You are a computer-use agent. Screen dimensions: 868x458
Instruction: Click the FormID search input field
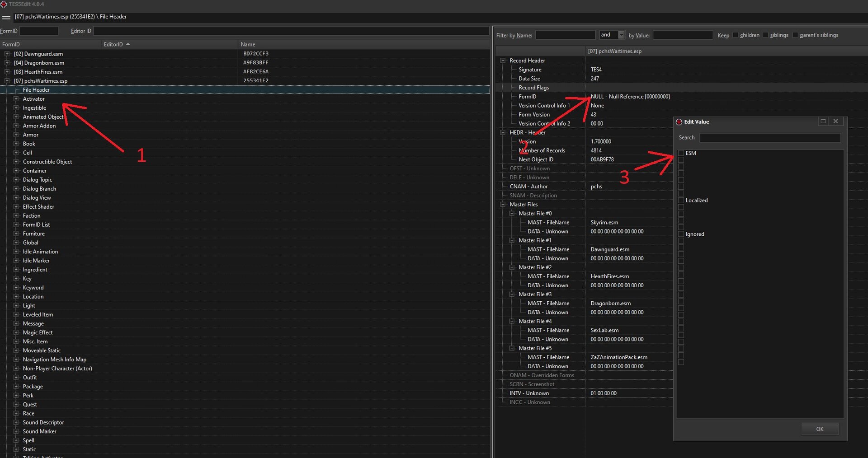[x=39, y=31]
